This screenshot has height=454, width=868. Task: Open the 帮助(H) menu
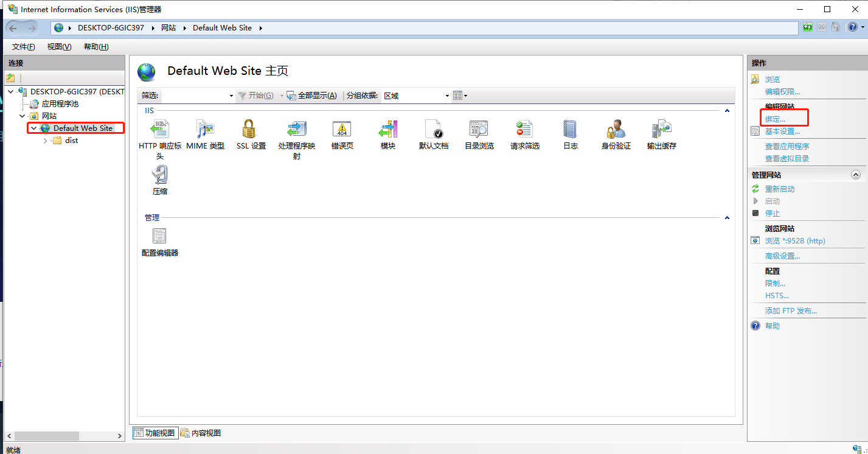tap(96, 47)
